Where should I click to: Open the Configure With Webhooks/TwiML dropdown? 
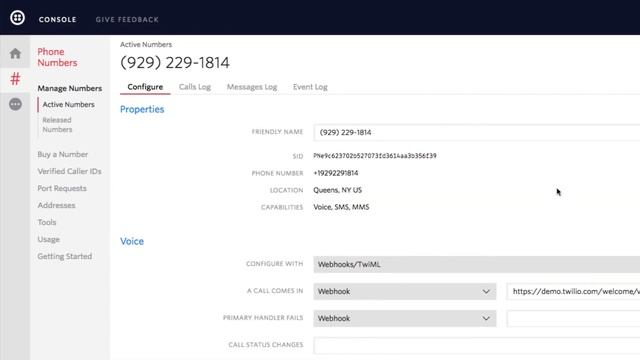[477, 264]
